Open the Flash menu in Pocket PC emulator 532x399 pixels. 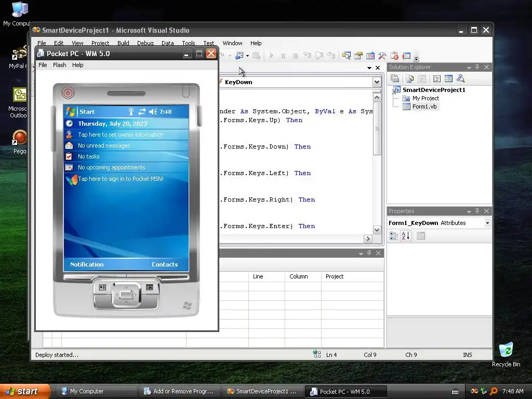60,65
